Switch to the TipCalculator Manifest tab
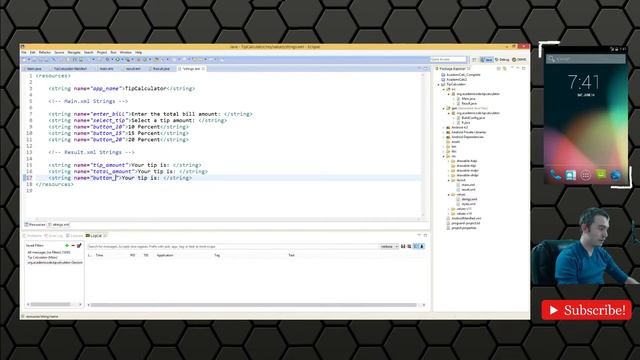 coord(70,69)
